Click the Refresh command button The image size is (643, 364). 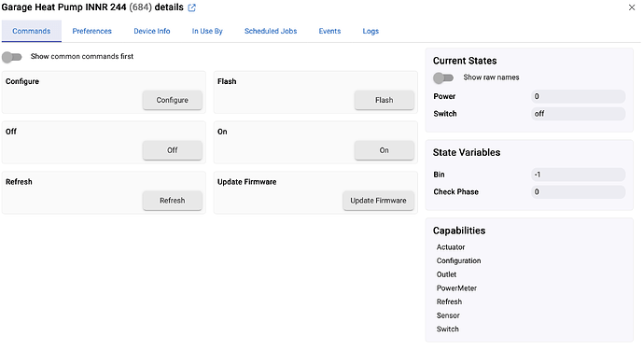173,201
